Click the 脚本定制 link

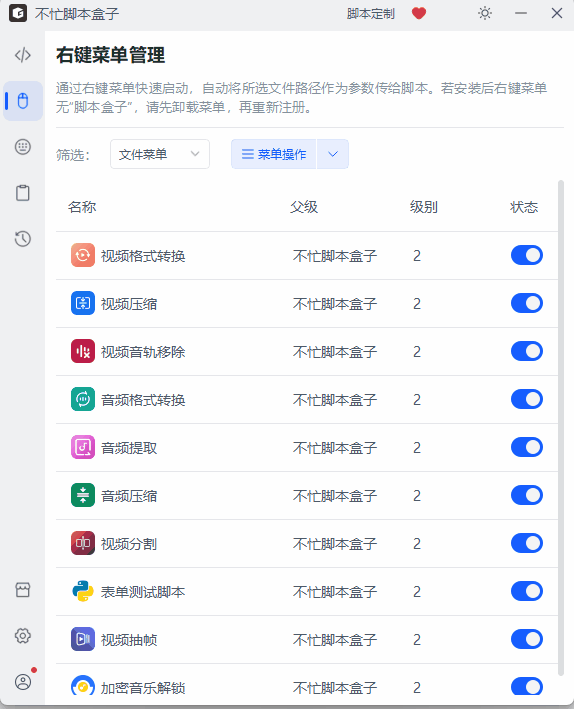(371, 14)
